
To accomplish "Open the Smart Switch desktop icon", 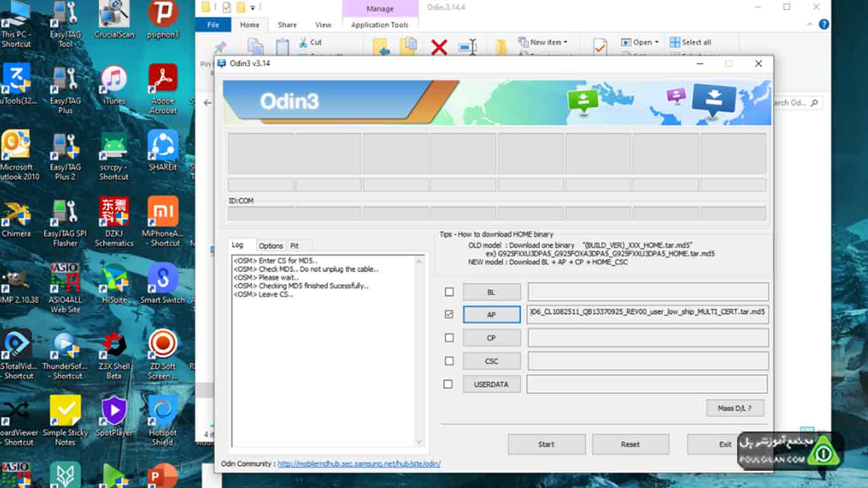I will click(x=163, y=284).
